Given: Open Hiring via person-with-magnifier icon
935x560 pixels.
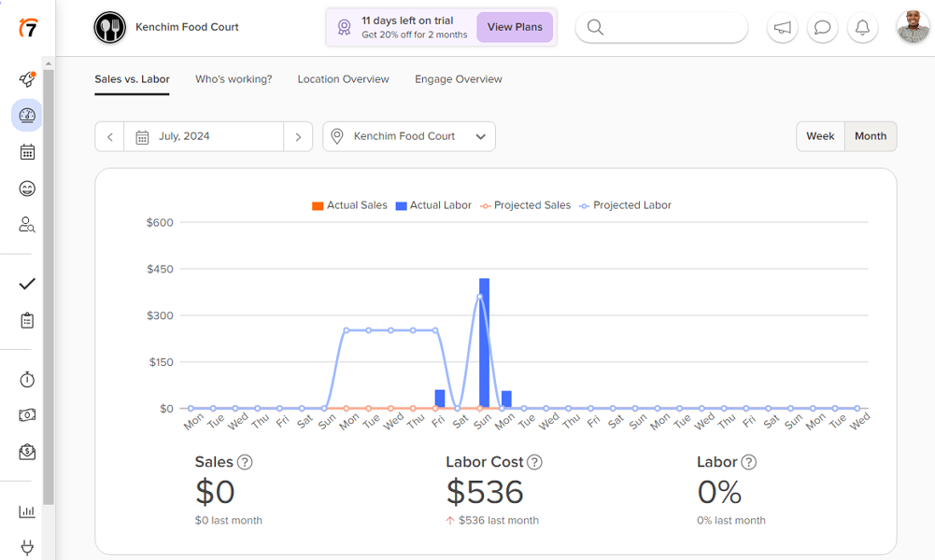Looking at the screenshot, I should click(27, 224).
